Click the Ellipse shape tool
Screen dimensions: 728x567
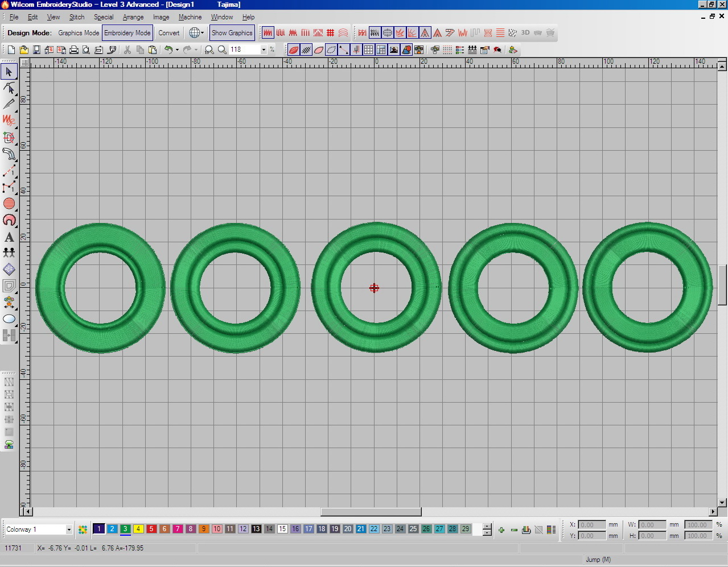click(x=9, y=319)
